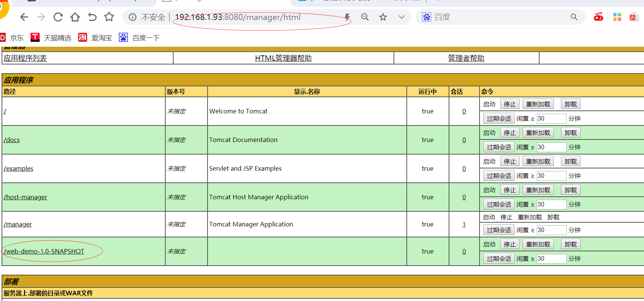Open the 天猫精选 bookmark

[x=51, y=38]
